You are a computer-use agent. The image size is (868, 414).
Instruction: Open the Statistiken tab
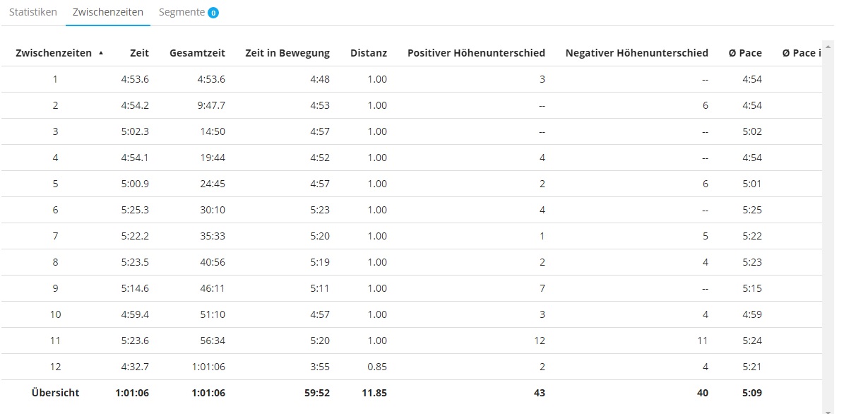[x=32, y=13]
